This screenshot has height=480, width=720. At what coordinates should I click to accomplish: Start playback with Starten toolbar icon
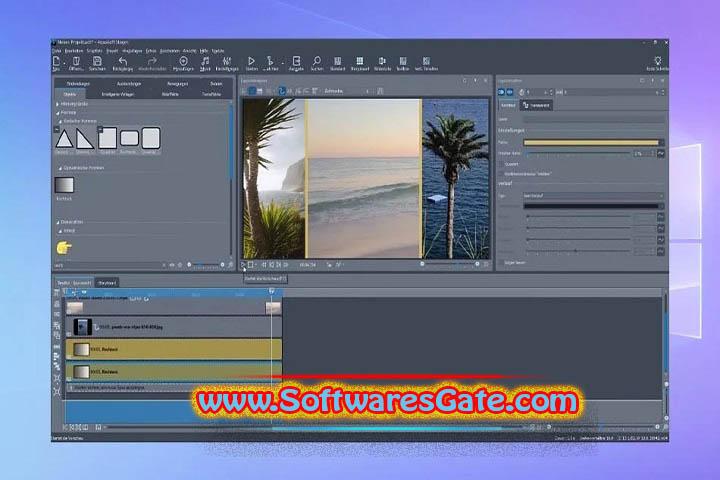[251, 63]
